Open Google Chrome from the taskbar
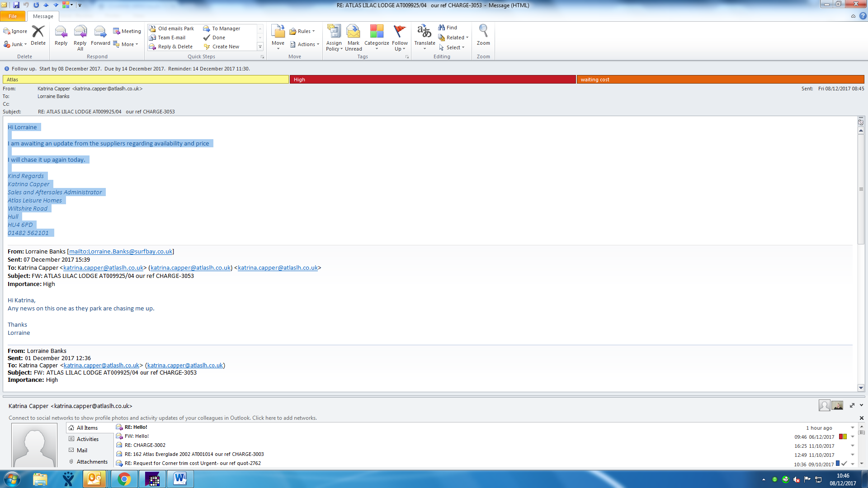868x488 pixels. coord(124,479)
